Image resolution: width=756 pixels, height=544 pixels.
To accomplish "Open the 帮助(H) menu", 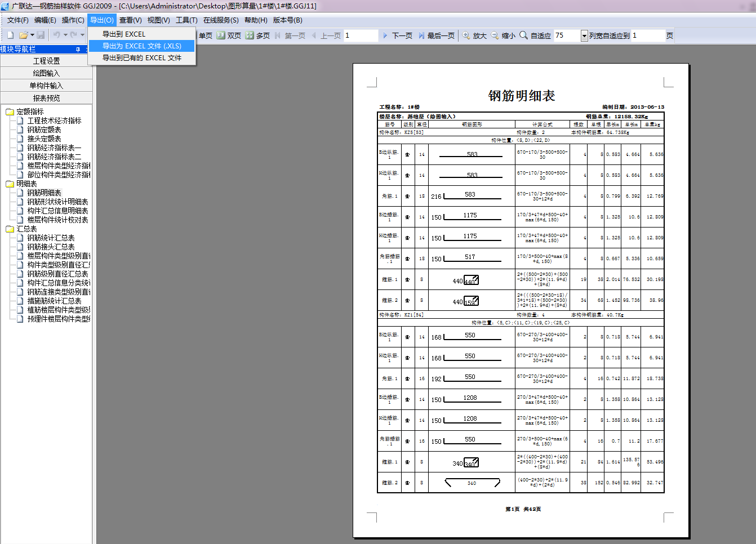I will click(x=256, y=20).
